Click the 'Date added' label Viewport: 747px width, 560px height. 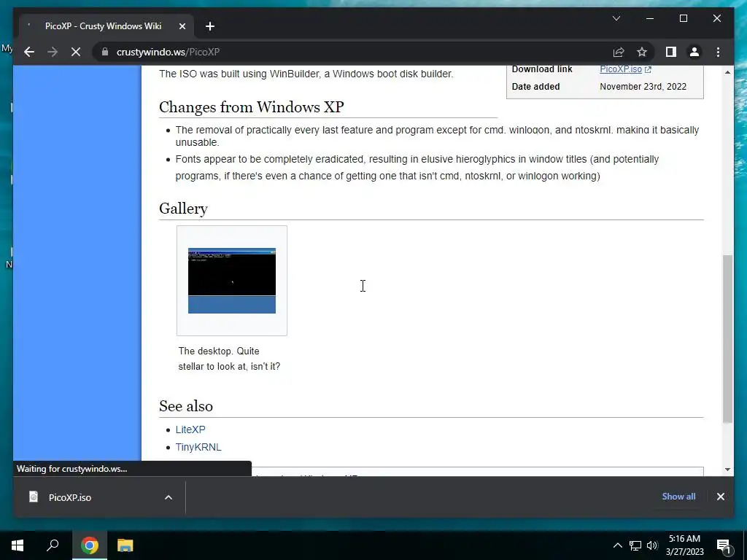coord(535,87)
